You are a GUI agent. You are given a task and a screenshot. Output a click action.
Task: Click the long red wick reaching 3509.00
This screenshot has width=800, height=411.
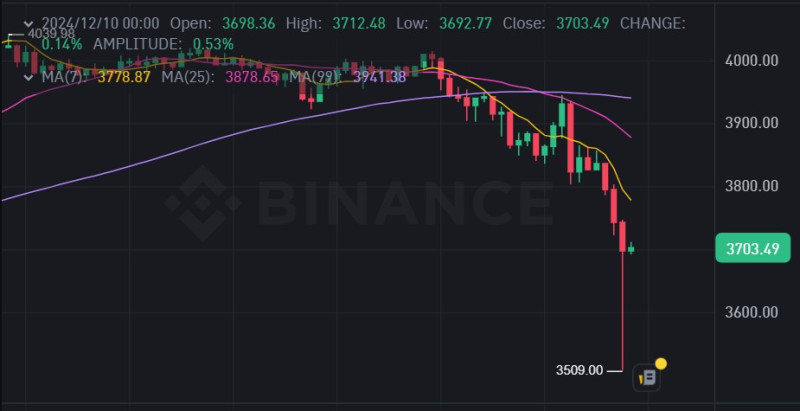coord(622,311)
